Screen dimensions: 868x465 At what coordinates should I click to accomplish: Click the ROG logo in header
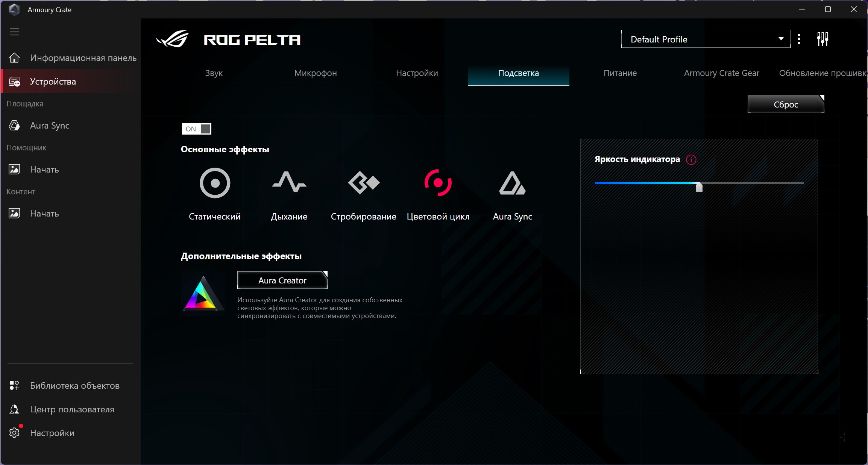click(173, 39)
